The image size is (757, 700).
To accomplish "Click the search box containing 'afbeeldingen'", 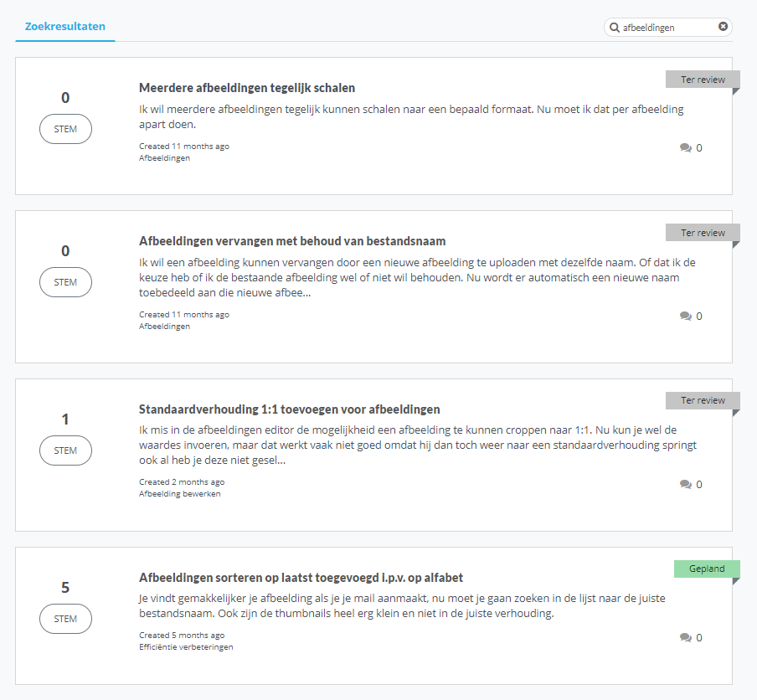I will click(x=666, y=28).
